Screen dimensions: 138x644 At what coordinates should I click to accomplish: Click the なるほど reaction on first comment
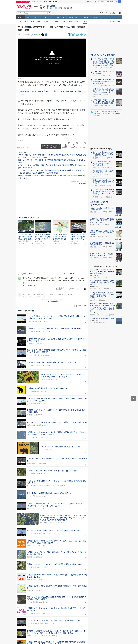tap(67, 289)
